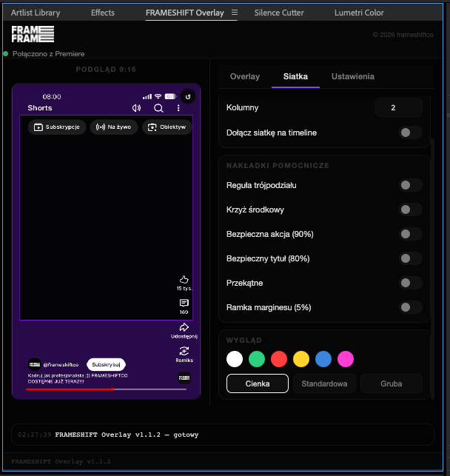Image resolution: width=450 pixels, height=476 pixels.
Task: Click the FRAMESHIFT logo in panel header
Action: click(33, 34)
